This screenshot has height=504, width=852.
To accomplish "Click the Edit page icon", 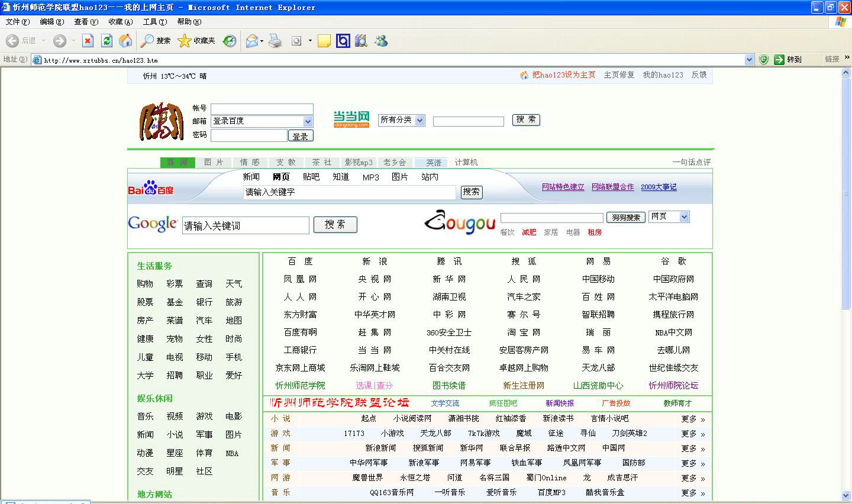I will coord(296,41).
